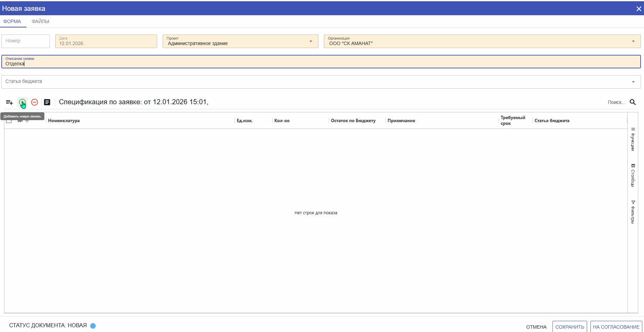
Task: Expand the Проект dropdown
Action: pos(311,41)
